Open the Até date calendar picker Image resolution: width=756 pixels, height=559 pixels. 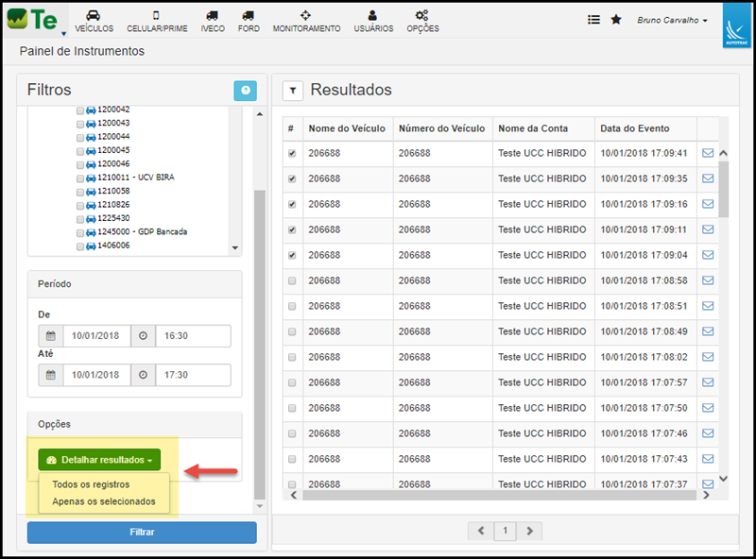51,375
